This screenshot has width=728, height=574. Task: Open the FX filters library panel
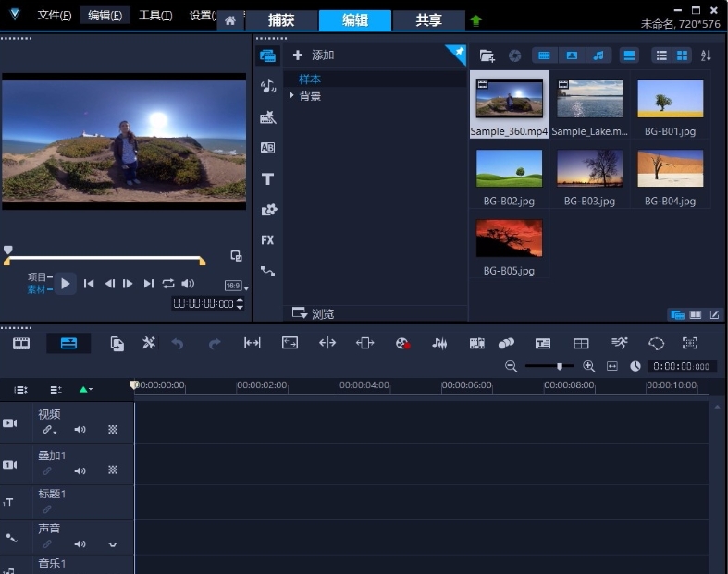tap(267, 240)
